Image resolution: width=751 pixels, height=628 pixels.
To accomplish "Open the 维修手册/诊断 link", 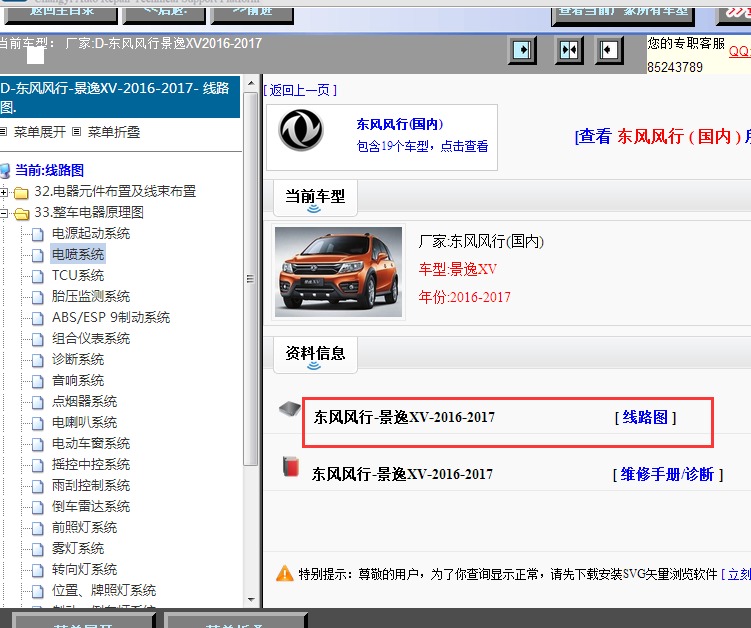I will pyautogui.click(x=668, y=474).
